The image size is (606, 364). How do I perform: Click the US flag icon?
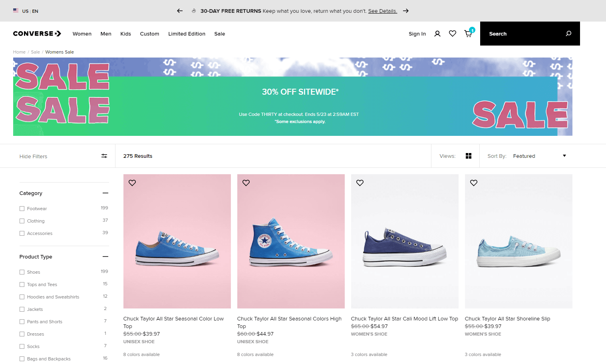tap(16, 10)
